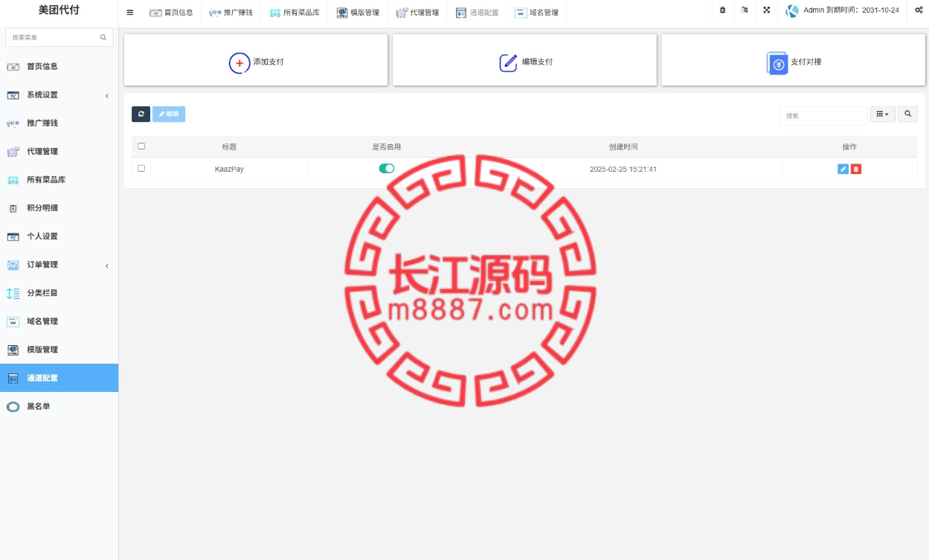Click the 首页信息 sidebar icon
Screen dimensions: 929x560
click(13, 67)
